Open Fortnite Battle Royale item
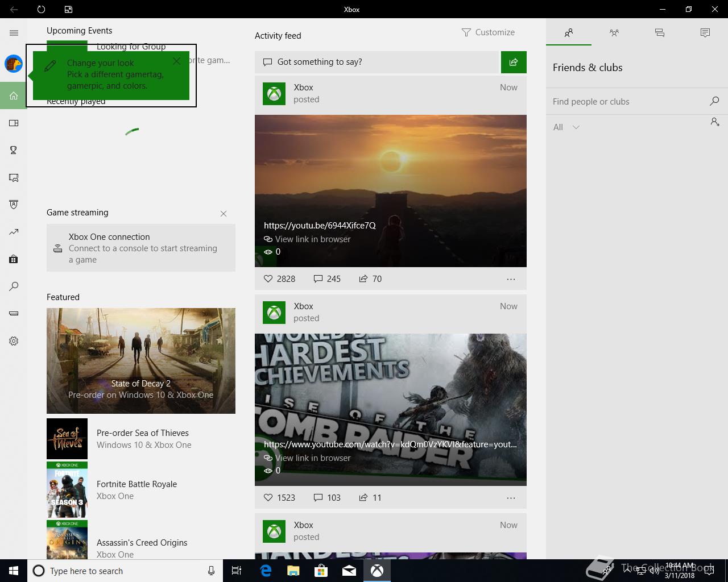Viewport: 728px width, 582px height. (x=141, y=490)
